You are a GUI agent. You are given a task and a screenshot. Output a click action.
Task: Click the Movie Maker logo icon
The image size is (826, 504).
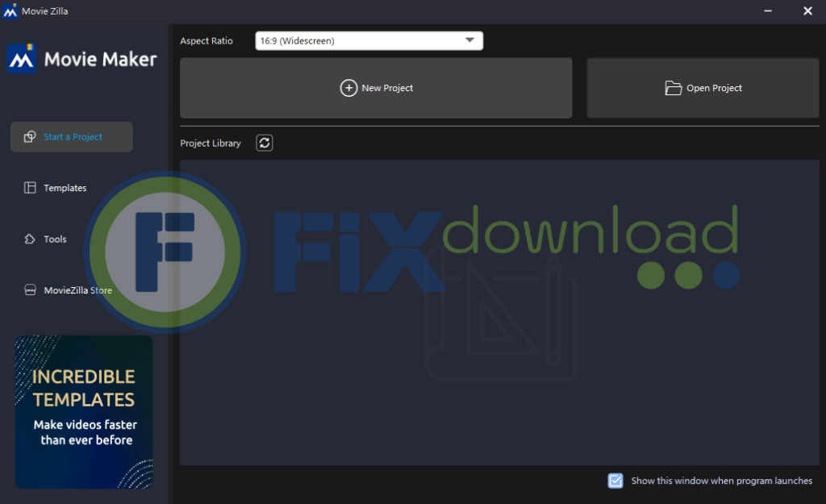[x=21, y=59]
